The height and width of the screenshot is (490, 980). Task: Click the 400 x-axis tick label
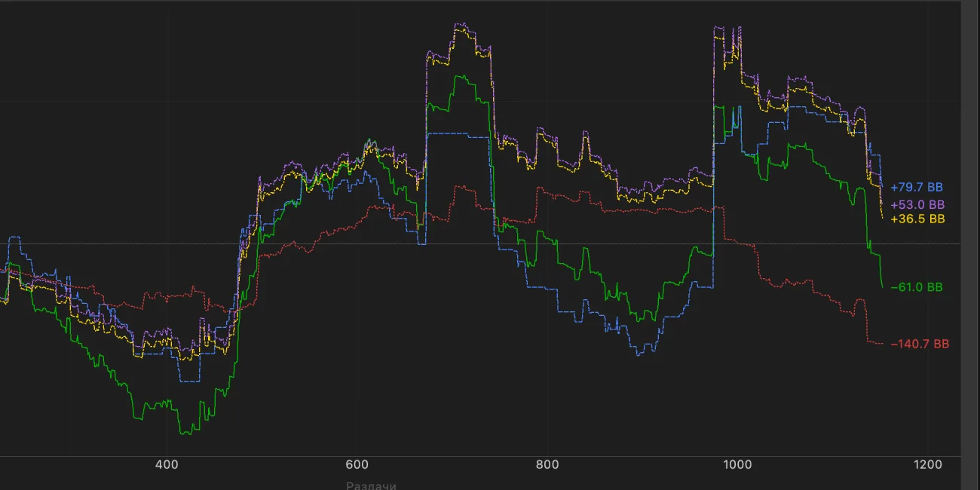coord(167,464)
